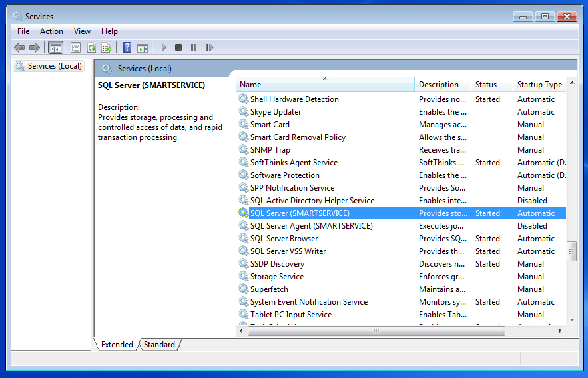Toggle Show/Hide Console Tree icon
This screenshot has height=378, width=588.
(x=55, y=48)
